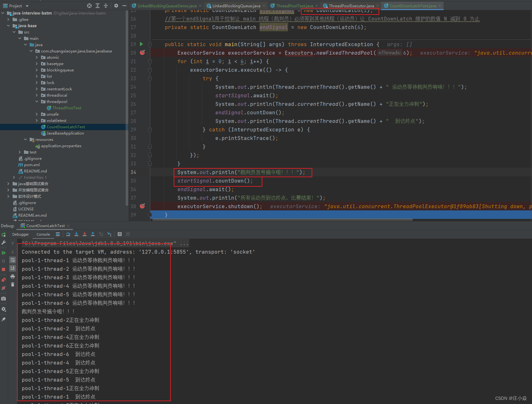
Task: Click the 裁判员发号施令啦 console output line
Action: click(48, 311)
